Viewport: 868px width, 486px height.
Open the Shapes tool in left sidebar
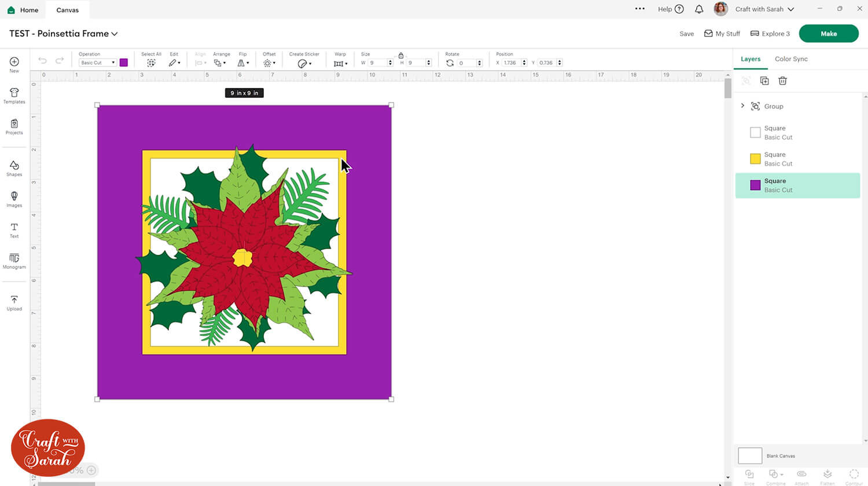(x=14, y=168)
